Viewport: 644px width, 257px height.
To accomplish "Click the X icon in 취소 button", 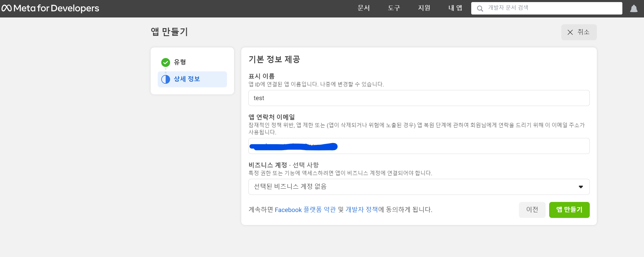I will tap(570, 32).
